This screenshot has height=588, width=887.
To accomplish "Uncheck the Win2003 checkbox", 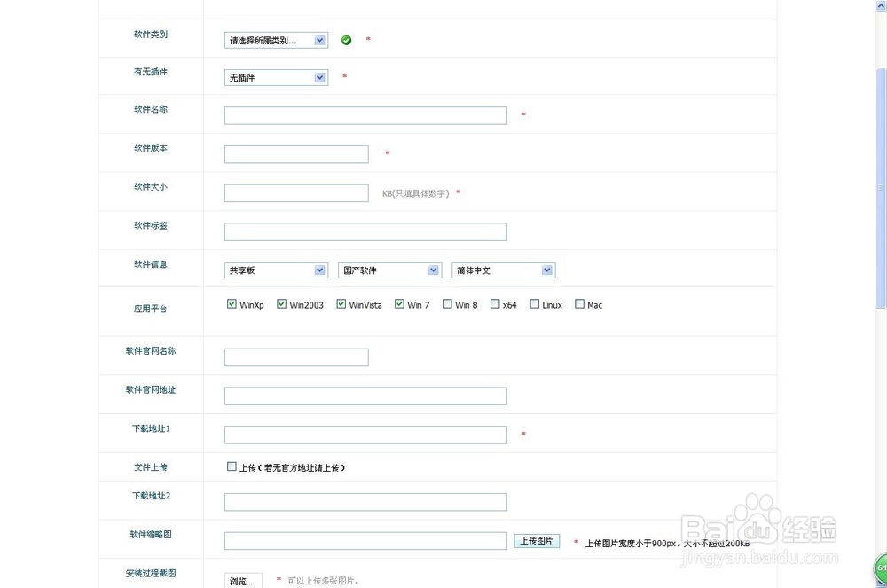I will click(x=281, y=303).
